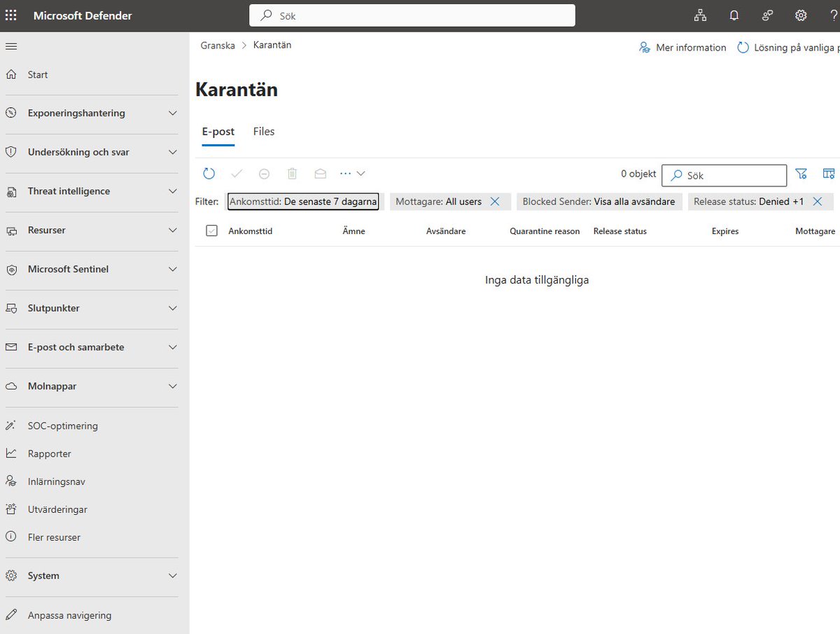Expand the System chevron
Viewport: 840px width, 634px height.
173,576
